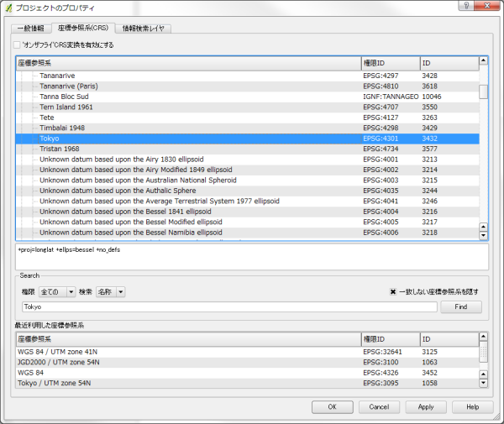Sort CRS list by ID column header
Screen dimensions: 504x424
[x=449, y=63]
